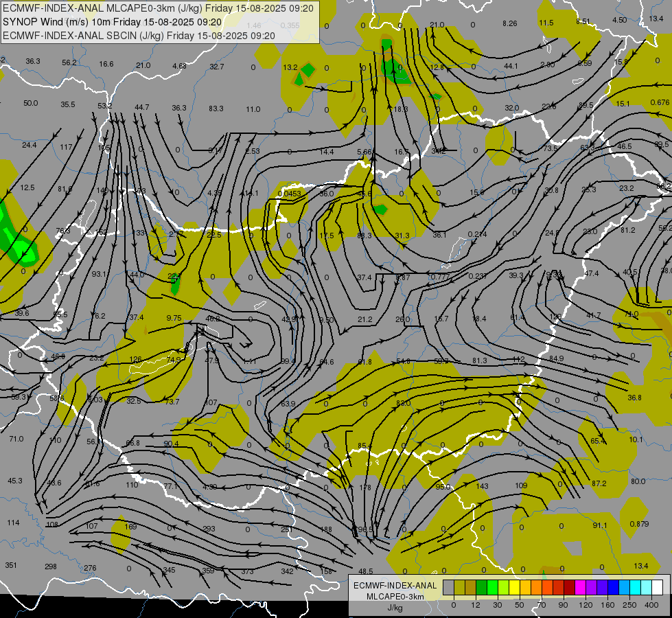Viewport: 672px width, 618px height.
Task: Click the map value '4.50'
Action: point(619,20)
